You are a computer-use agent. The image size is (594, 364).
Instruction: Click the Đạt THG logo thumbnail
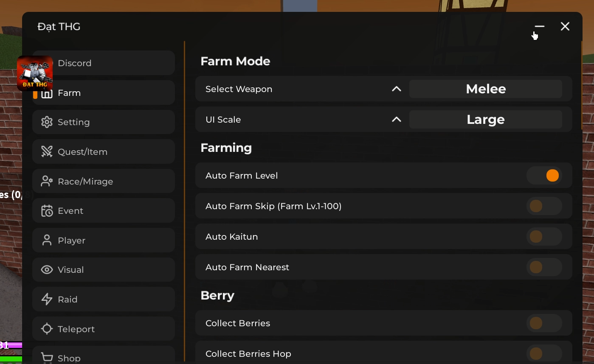click(x=35, y=73)
